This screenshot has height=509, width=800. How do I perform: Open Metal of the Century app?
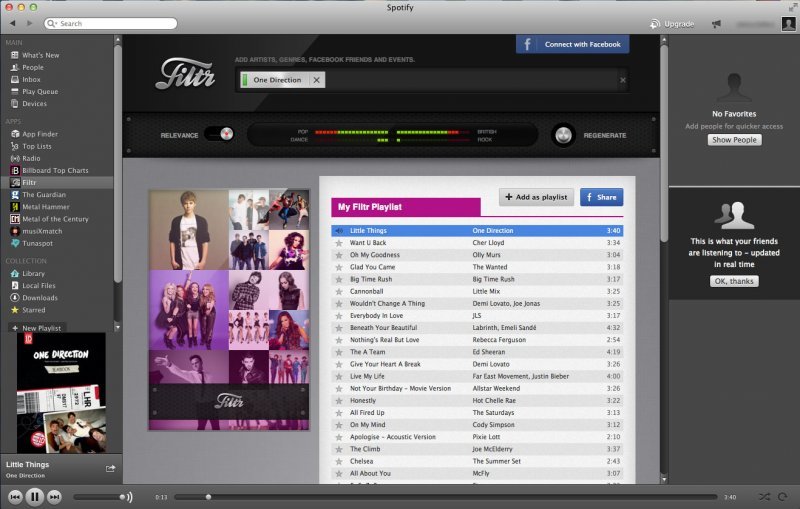55,219
